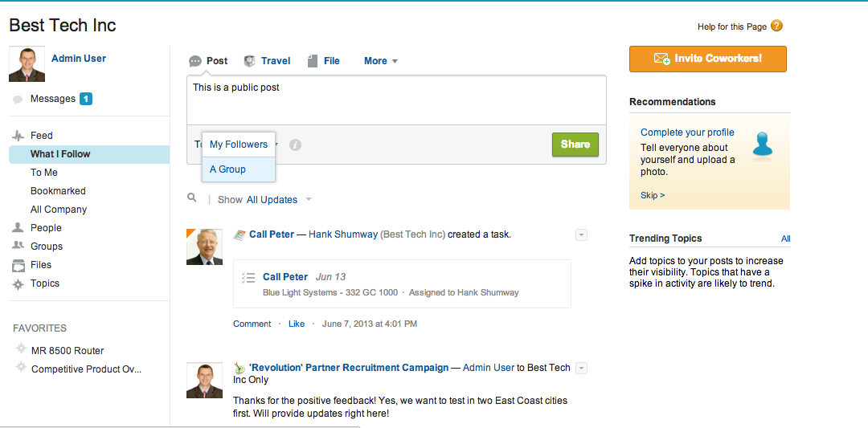Open the Files sidebar section
Image resolution: width=868 pixels, height=428 pixels.
click(41, 265)
